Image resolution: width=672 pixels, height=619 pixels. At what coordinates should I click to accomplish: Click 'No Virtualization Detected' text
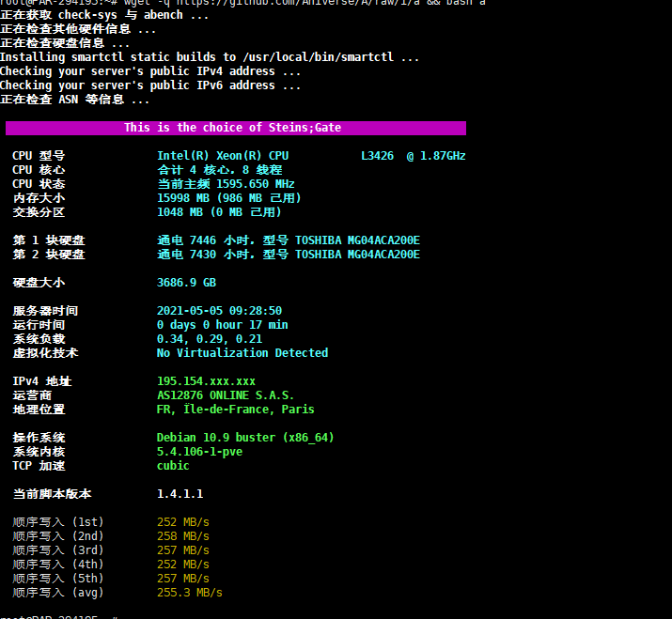[x=242, y=353]
